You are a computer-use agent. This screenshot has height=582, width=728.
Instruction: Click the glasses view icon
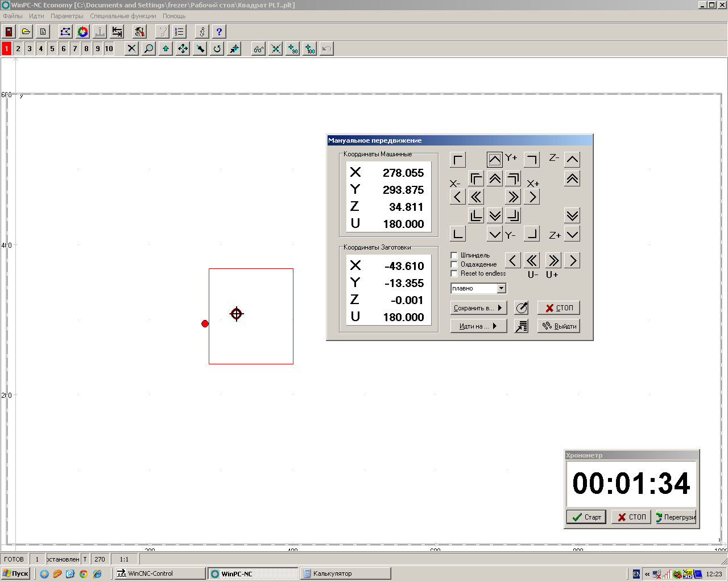258,49
